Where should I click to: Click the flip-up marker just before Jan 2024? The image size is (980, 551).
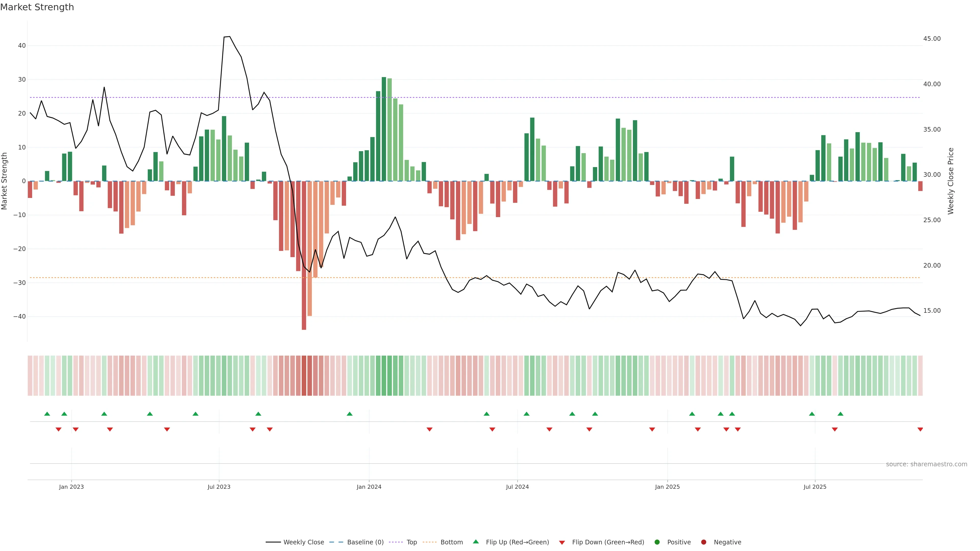coord(350,414)
